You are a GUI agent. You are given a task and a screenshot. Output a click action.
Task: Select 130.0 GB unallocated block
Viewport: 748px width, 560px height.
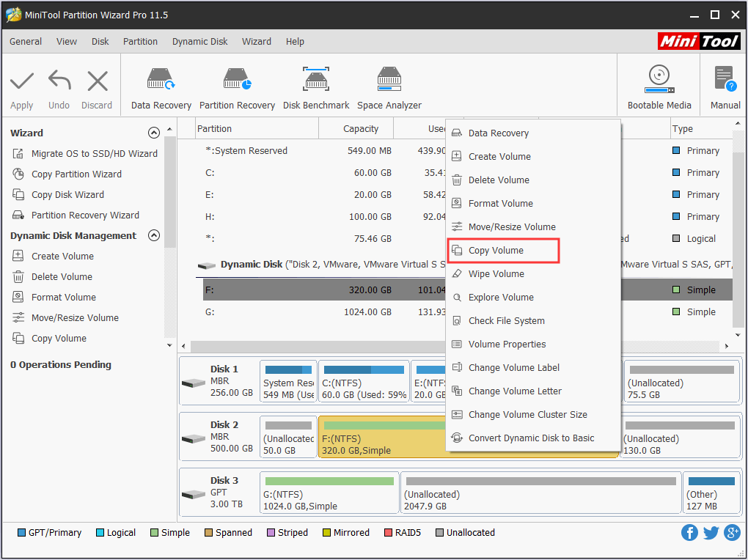pyautogui.click(x=681, y=437)
